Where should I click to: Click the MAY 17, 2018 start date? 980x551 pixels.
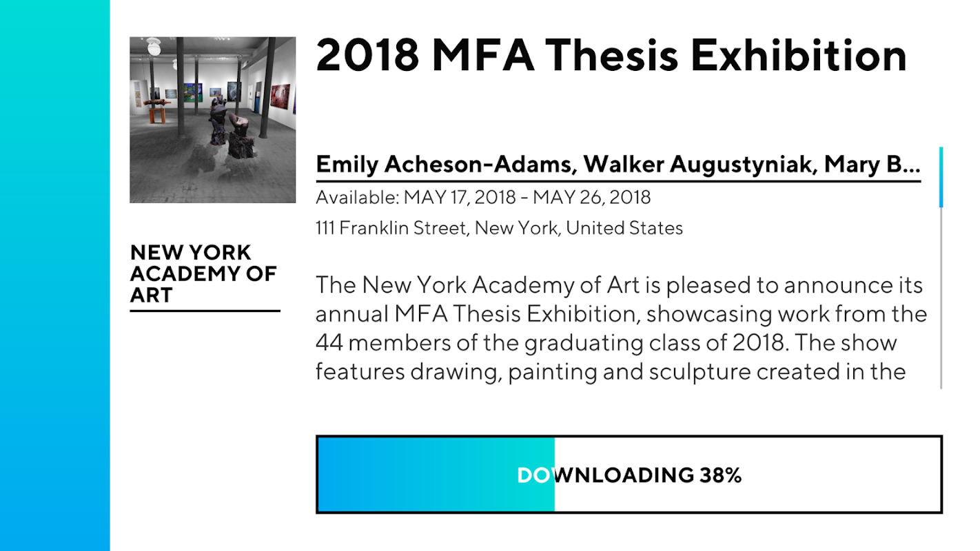460,198
